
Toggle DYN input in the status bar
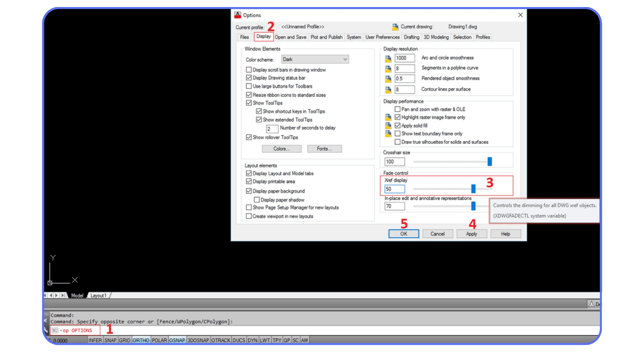pyautogui.click(x=252, y=340)
